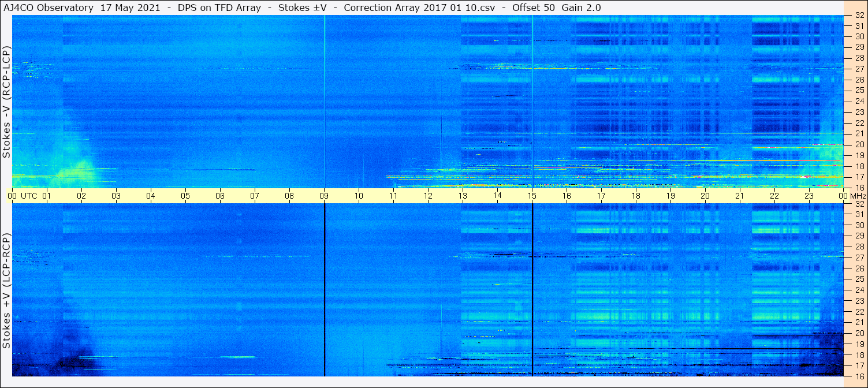
Task: Select the 17 MHz tick on lower frequency scale
Action: [859, 365]
